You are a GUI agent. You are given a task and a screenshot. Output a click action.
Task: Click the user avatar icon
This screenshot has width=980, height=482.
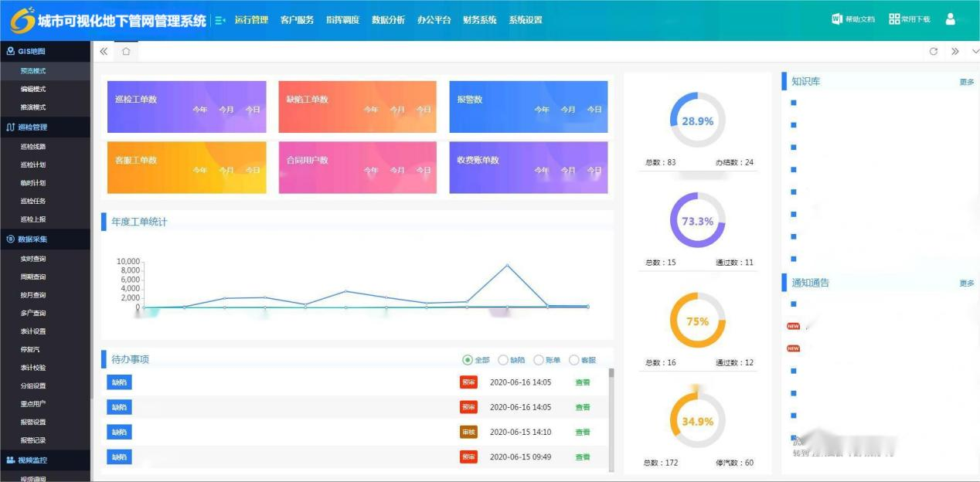(x=951, y=19)
